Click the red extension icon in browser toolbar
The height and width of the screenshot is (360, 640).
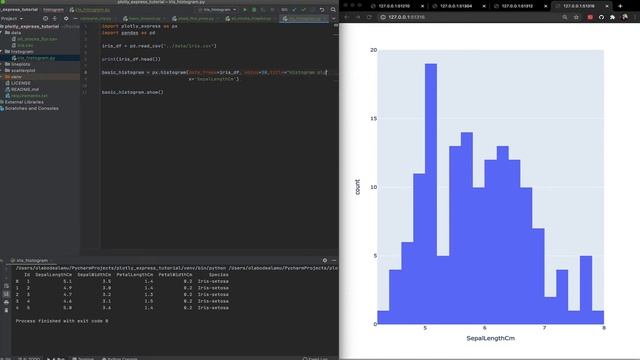coord(590,17)
